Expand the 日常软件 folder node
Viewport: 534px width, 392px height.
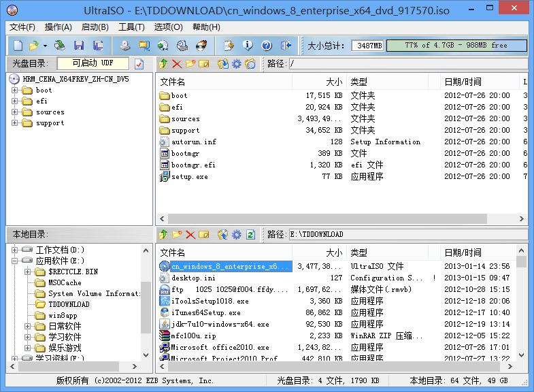28,326
